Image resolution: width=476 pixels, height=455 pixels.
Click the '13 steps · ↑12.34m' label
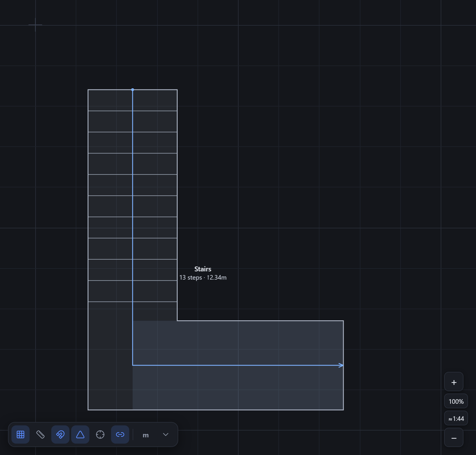click(x=203, y=278)
